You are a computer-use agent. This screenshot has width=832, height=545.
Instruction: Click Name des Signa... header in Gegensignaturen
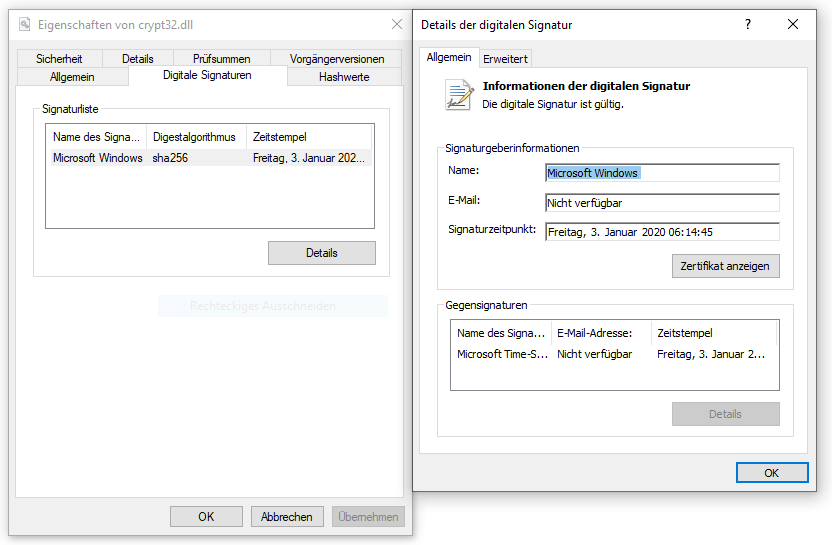(x=501, y=333)
